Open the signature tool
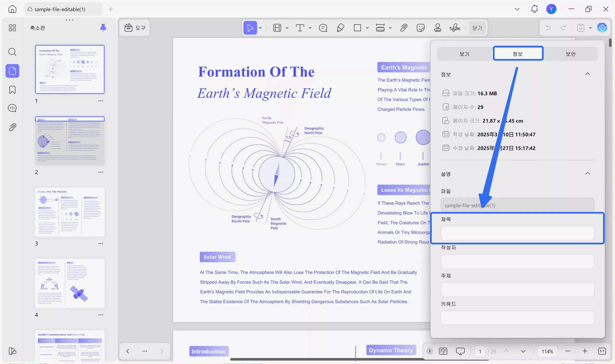This screenshot has width=615, height=364. point(455,28)
